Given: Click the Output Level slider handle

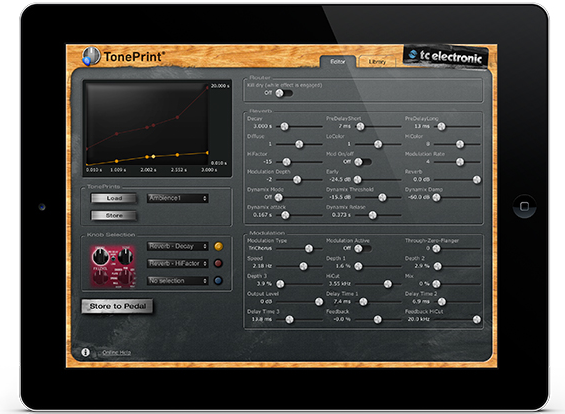Looking at the screenshot, I should coord(319,302).
